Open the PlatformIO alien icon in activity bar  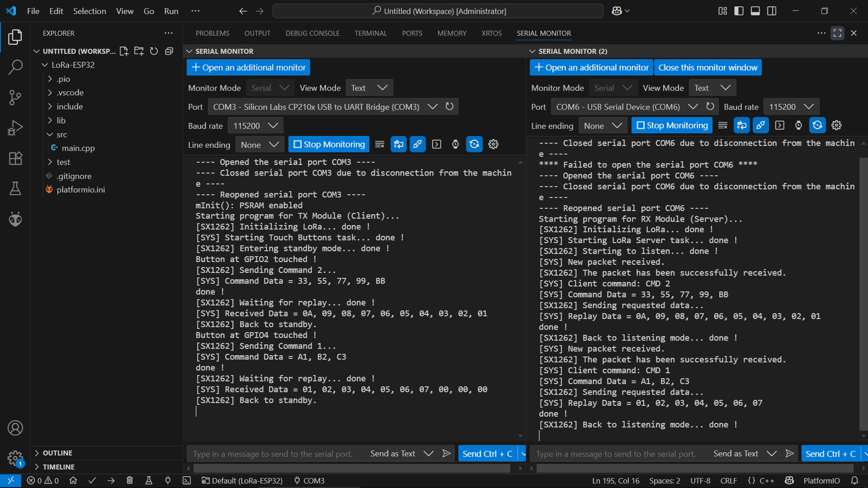(x=15, y=220)
